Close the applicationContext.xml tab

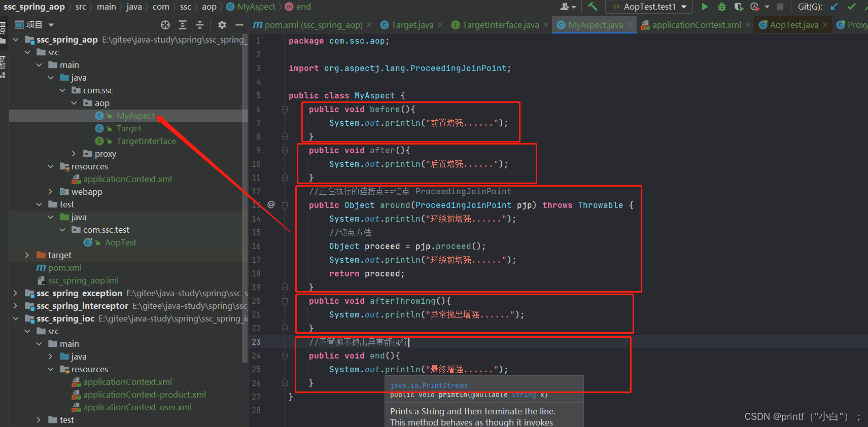click(748, 25)
